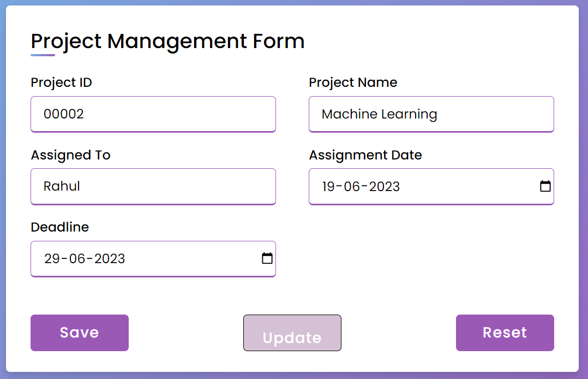This screenshot has height=379, width=588.
Task: Open the Assignment Date calendar picker icon
Action: click(545, 186)
